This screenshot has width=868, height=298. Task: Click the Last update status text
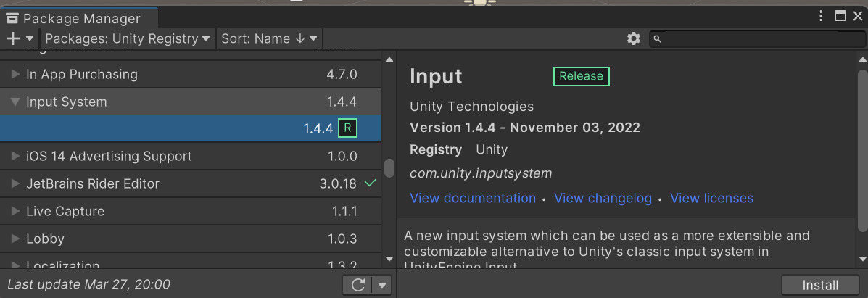click(88, 285)
